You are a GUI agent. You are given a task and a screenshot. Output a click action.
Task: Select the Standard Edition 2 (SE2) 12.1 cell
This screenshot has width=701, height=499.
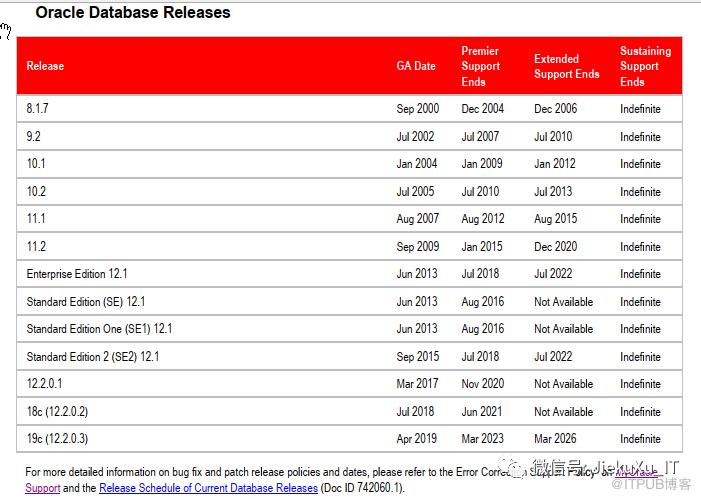tap(93, 356)
